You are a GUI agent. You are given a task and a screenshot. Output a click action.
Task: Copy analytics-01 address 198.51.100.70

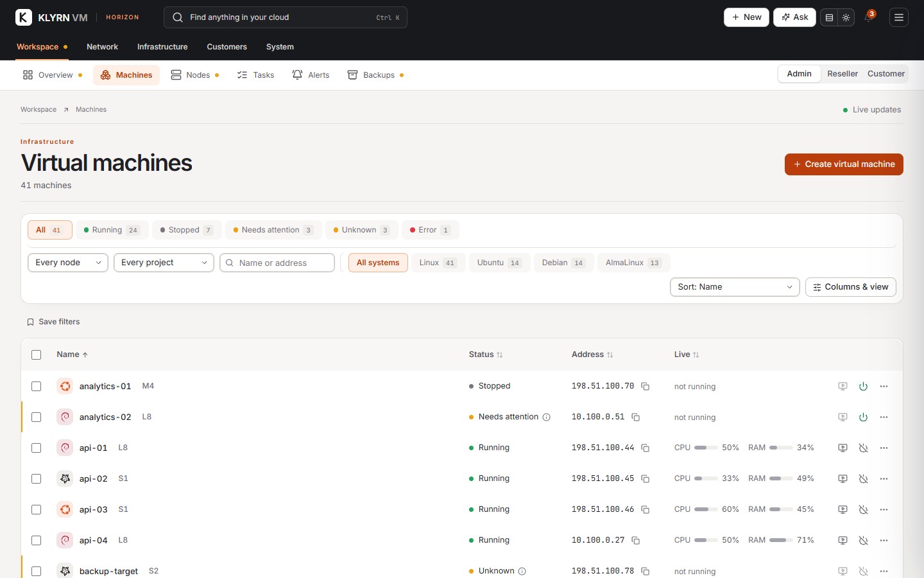(x=646, y=387)
